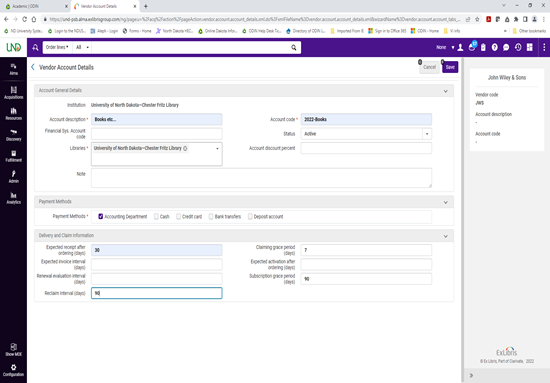This screenshot has width=550, height=383.
Task: Click the search magnifier icon
Action: pos(294,47)
